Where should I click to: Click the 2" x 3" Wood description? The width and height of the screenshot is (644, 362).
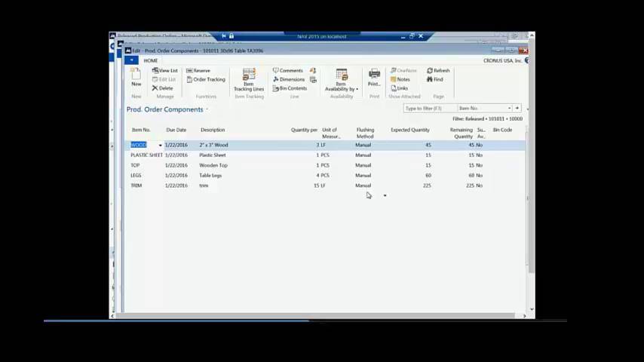(x=213, y=145)
